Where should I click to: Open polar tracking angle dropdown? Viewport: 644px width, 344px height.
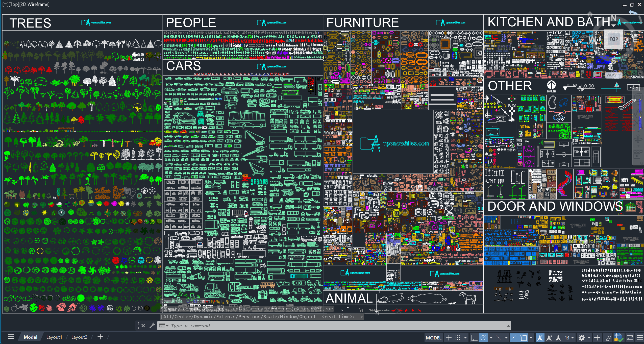[x=491, y=337]
